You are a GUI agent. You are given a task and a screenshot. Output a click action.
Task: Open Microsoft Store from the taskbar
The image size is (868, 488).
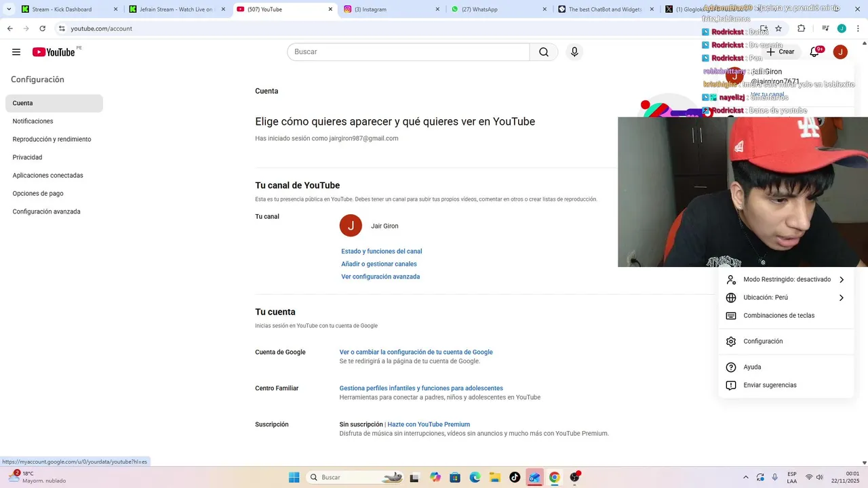coord(455,477)
